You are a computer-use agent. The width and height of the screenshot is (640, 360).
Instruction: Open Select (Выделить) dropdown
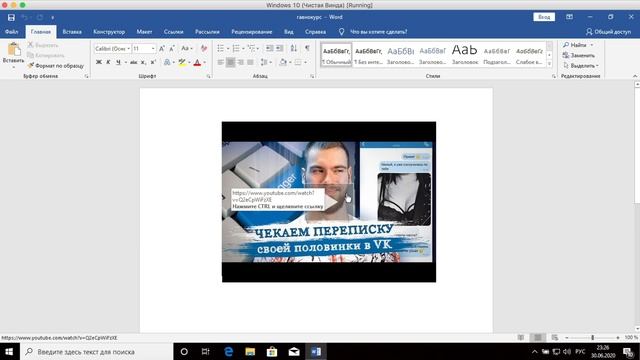581,65
